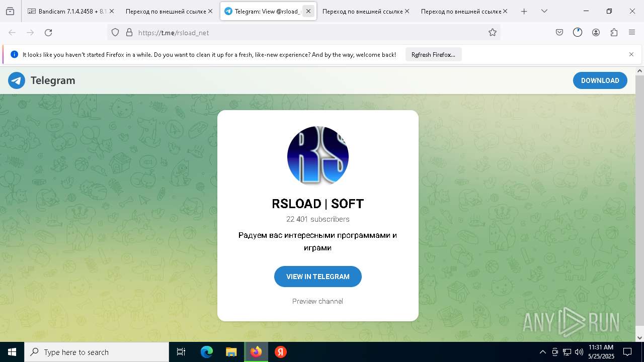Go back one page
The height and width of the screenshot is (362, 644).
click(x=12, y=32)
